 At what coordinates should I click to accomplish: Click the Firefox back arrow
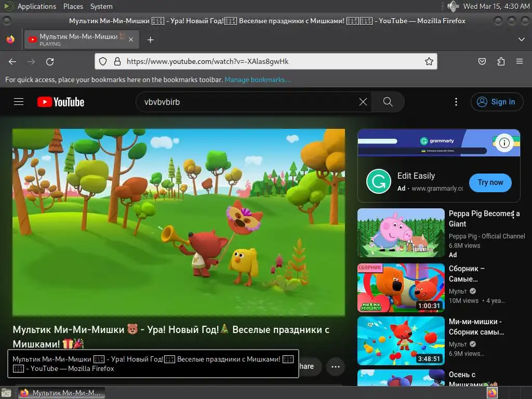point(12,61)
